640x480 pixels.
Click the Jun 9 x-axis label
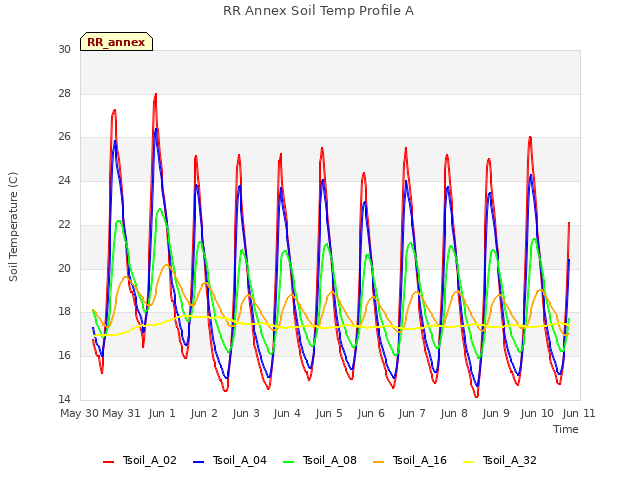coord(496,413)
